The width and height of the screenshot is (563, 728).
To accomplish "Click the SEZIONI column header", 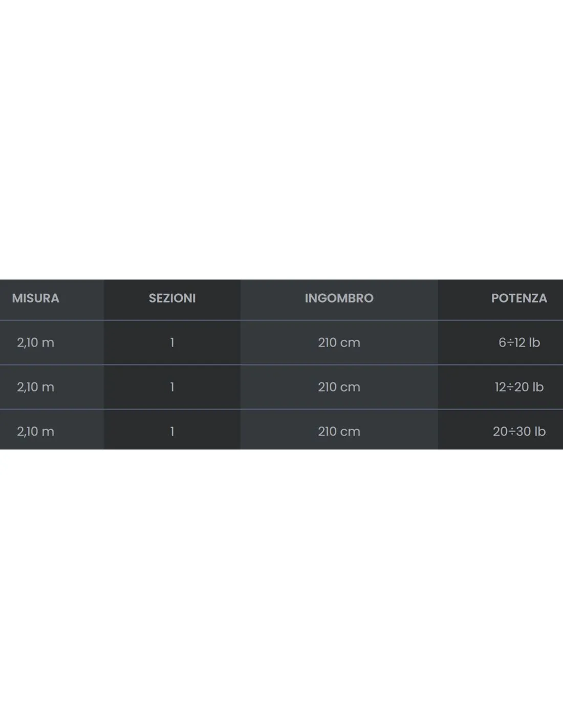I will tap(172, 298).
